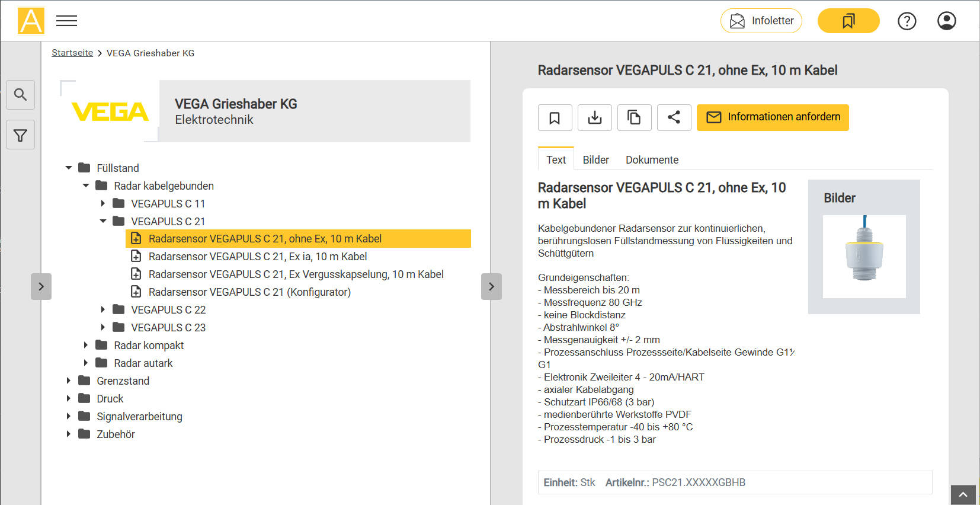This screenshot has height=505, width=980.
Task: Collapse the Füllstand folder
Action: click(x=69, y=168)
